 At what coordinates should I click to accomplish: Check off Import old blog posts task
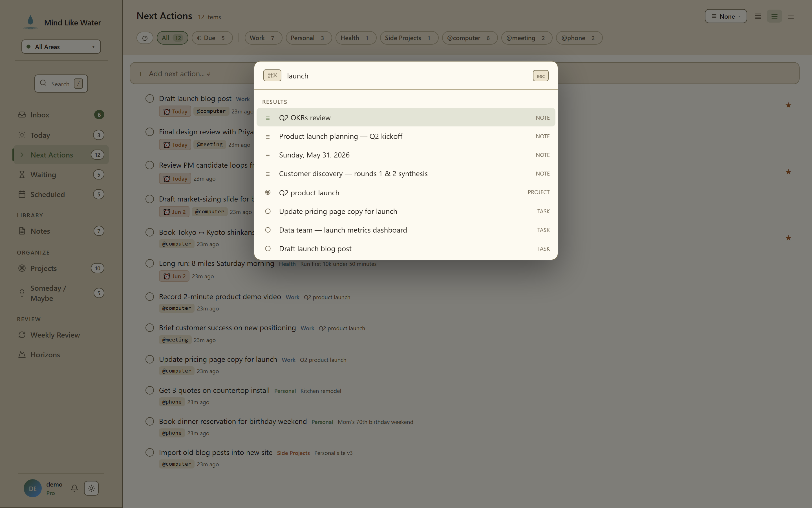tap(150, 453)
